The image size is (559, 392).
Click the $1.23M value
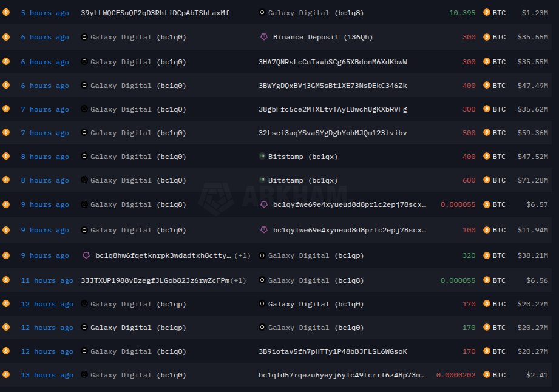click(535, 13)
